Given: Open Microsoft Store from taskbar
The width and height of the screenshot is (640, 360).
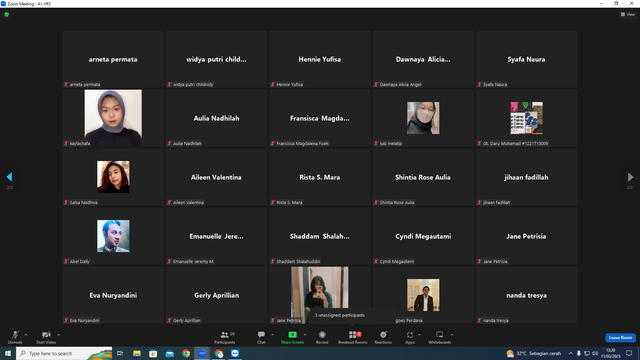Looking at the screenshot, I should (x=153, y=353).
